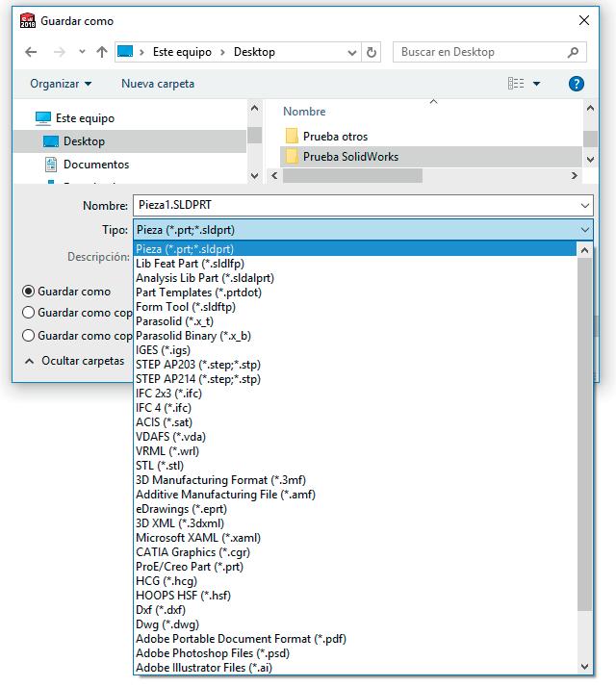Open recent locations dropdown arrow
Viewport: 616px width, 687px height.
(x=82, y=52)
